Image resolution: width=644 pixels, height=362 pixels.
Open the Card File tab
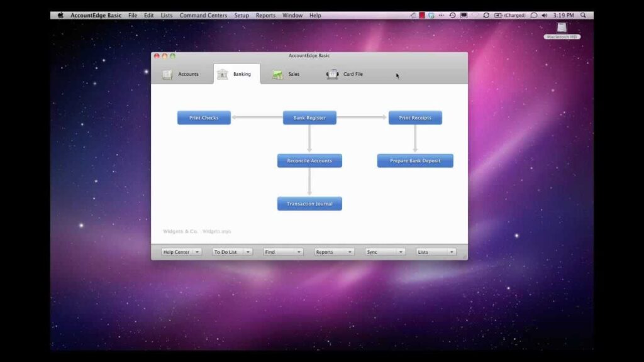(345, 74)
